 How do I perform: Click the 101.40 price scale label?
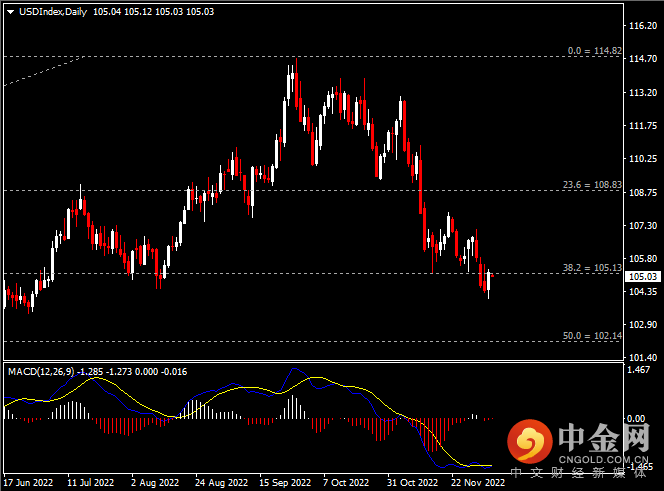coord(640,358)
